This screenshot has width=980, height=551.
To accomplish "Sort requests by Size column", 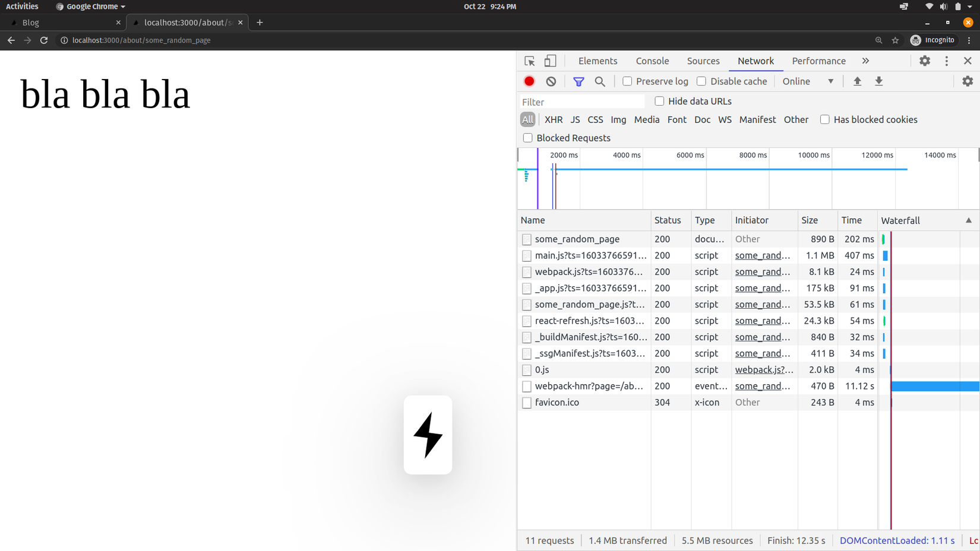I will pos(817,220).
